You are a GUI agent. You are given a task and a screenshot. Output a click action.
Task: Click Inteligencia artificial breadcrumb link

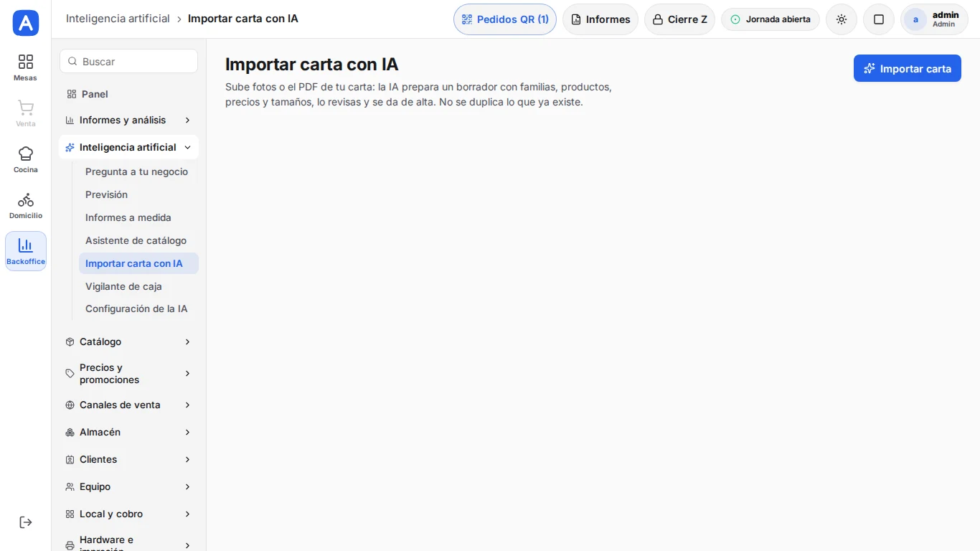click(118, 19)
